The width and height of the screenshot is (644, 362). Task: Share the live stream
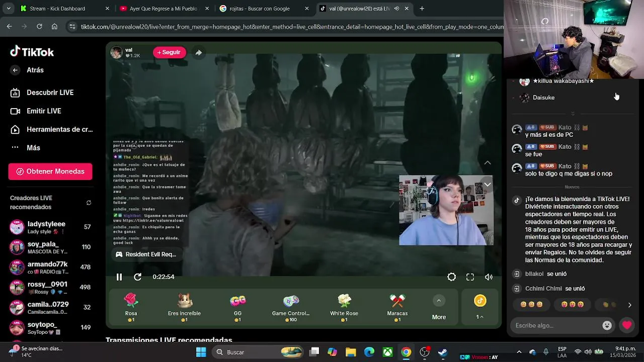199,52
